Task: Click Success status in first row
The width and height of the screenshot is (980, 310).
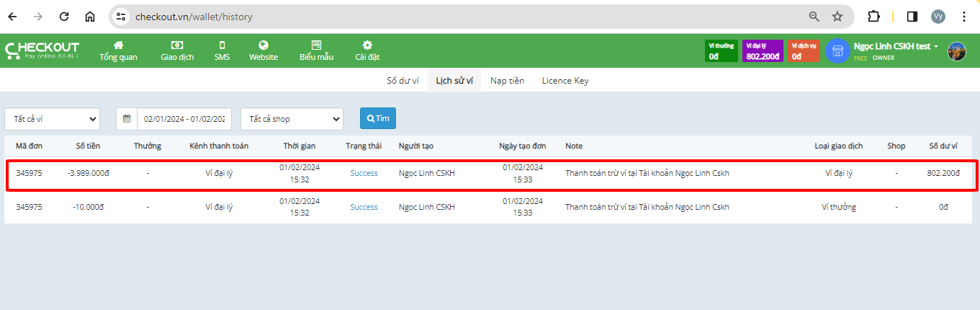Action: [364, 173]
